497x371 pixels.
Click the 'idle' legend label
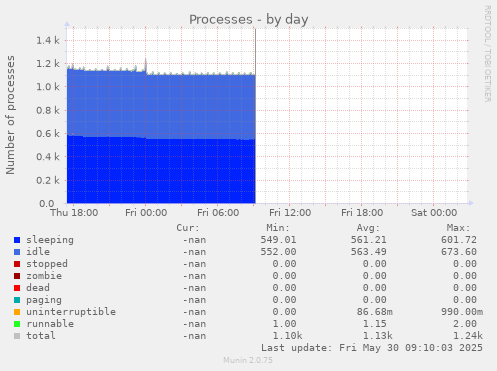[38, 252]
